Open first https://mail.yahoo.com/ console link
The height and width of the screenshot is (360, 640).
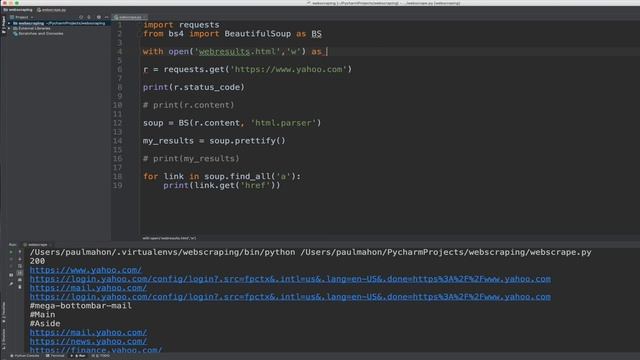tap(88, 288)
